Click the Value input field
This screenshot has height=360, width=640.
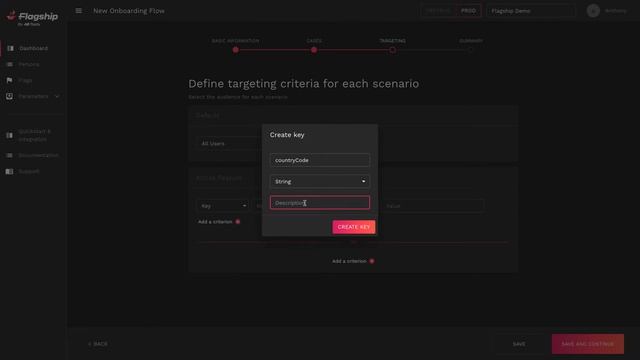433,206
